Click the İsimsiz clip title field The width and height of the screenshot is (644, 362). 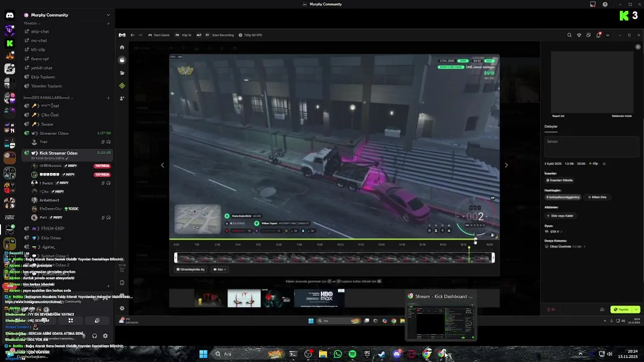[591, 147]
